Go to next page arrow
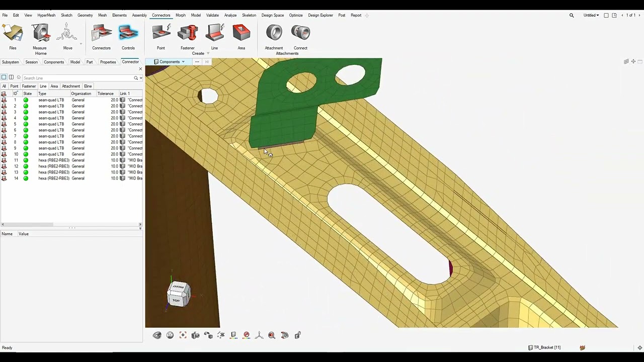This screenshot has height=362, width=644. [x=639, y=16]
